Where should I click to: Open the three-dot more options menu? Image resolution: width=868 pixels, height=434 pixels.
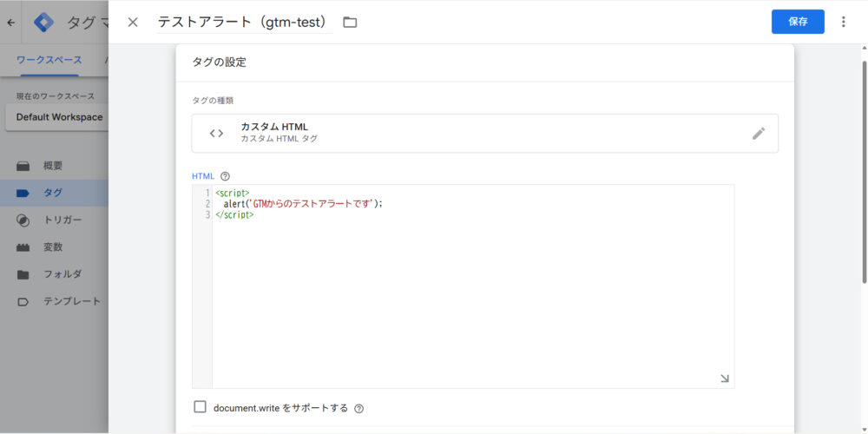pyautogui.click(x=843, y=22)
